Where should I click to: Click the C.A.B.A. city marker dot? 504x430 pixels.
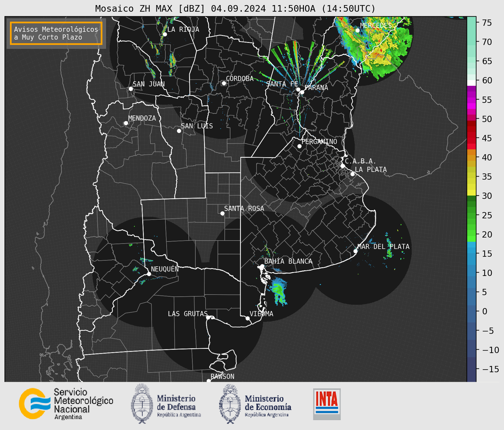pos(343,166)
